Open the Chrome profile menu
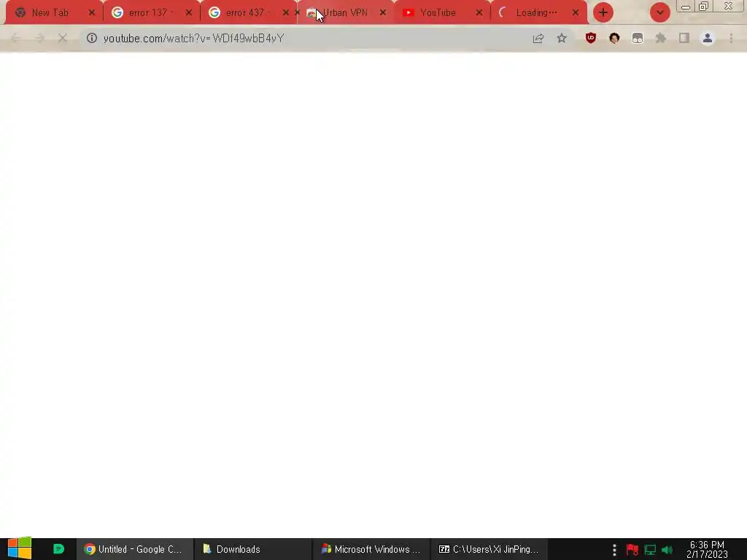 pyautogui.click(x=708, y=38)
